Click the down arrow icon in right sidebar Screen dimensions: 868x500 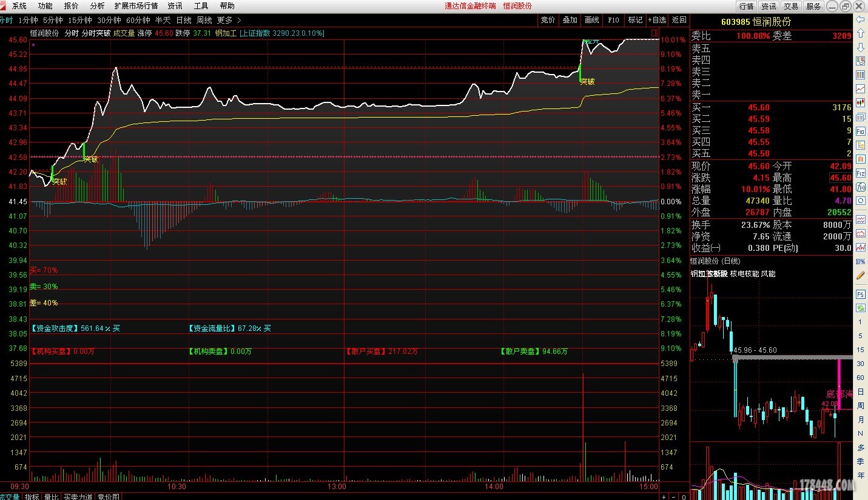(x=860, y=47)
